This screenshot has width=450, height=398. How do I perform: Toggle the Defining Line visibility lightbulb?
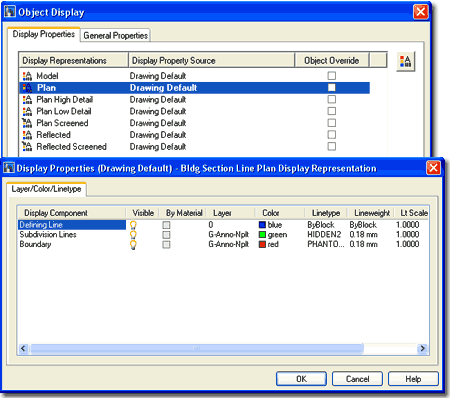[133, 225]
